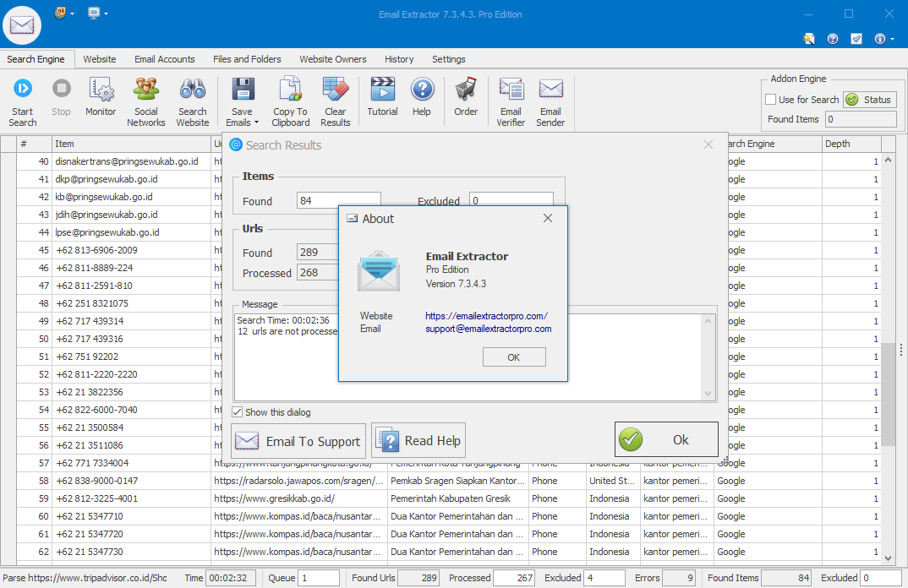Viewport: 908px width, 588px height.
Task: Open the emailextractorpro.com website link
Action: coord(486,316)
